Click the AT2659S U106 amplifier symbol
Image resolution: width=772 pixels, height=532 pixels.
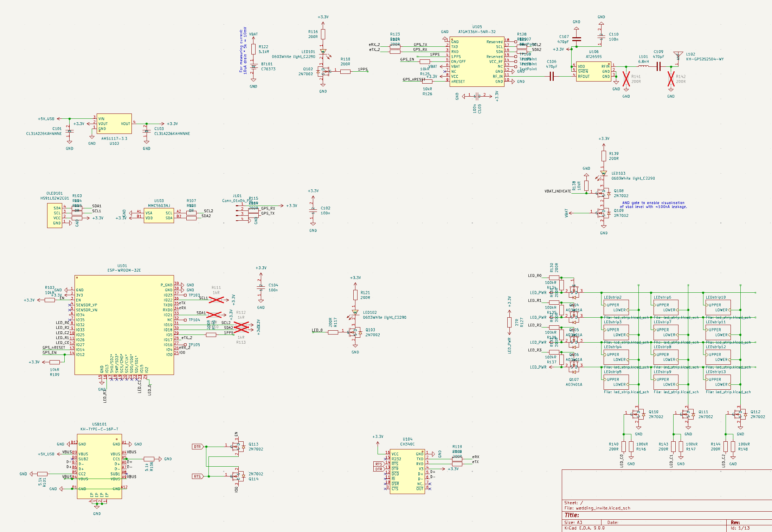(x=593, y=71)
